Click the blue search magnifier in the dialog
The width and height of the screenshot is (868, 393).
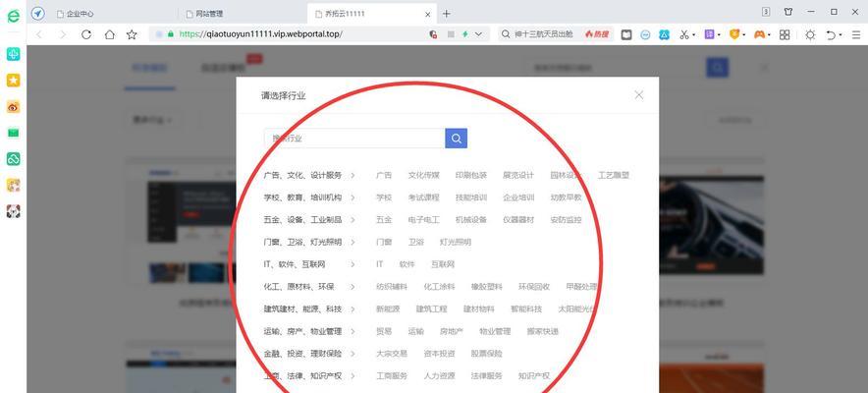(457, 139)
